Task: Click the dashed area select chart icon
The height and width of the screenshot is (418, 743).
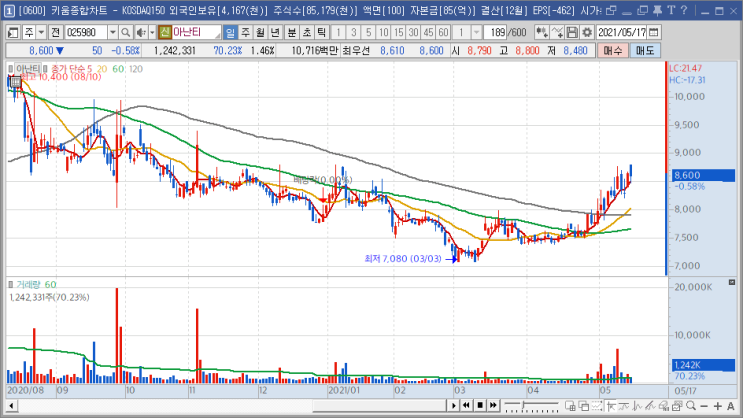Action: tap(597, 406)
